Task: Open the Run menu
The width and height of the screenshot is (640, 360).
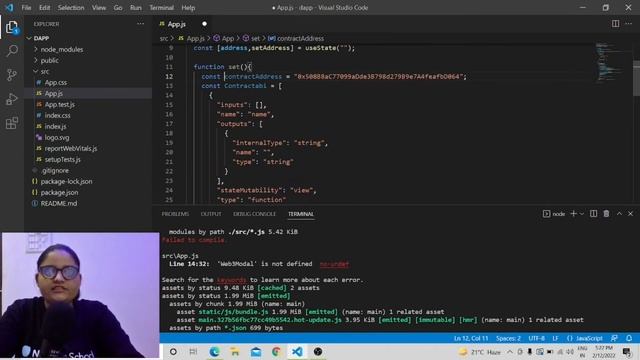Action: click(x=136, y=8)
